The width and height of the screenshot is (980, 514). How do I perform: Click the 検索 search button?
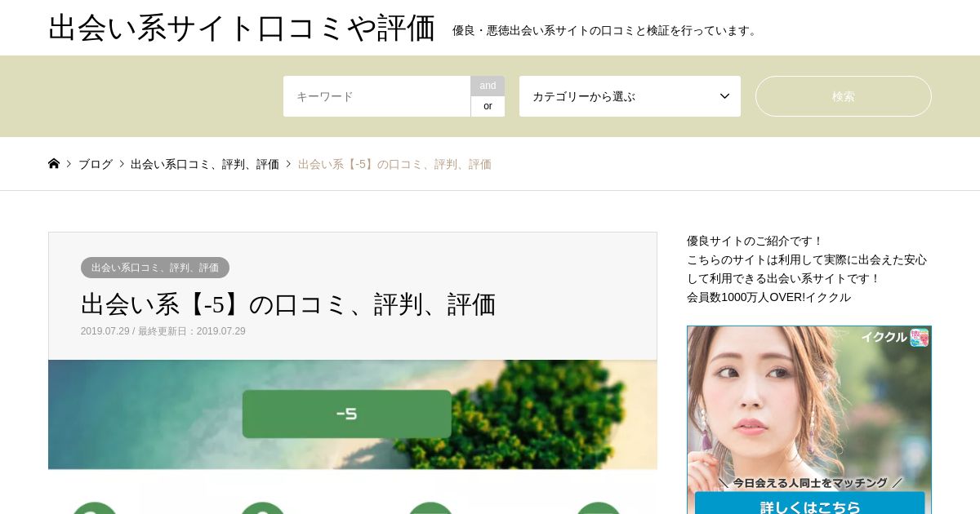pyautogui.click(x=843, y=96)
